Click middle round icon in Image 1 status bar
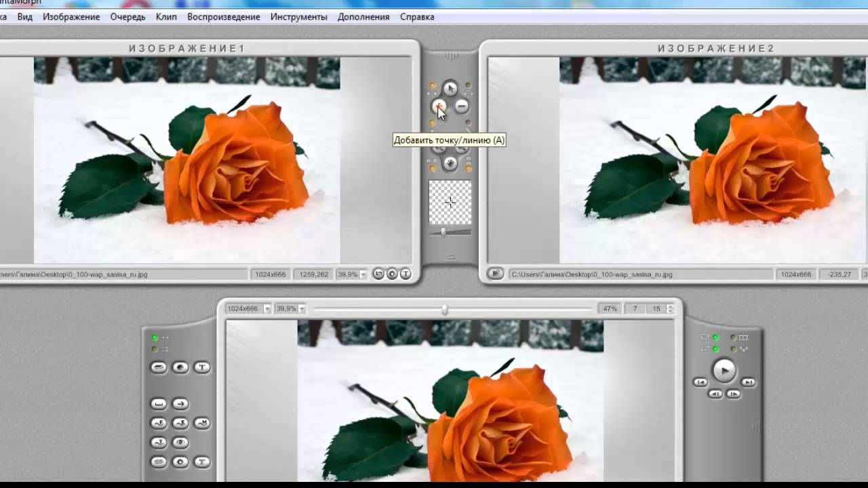Viewport: 868px width, 488px height. point(392,274)
